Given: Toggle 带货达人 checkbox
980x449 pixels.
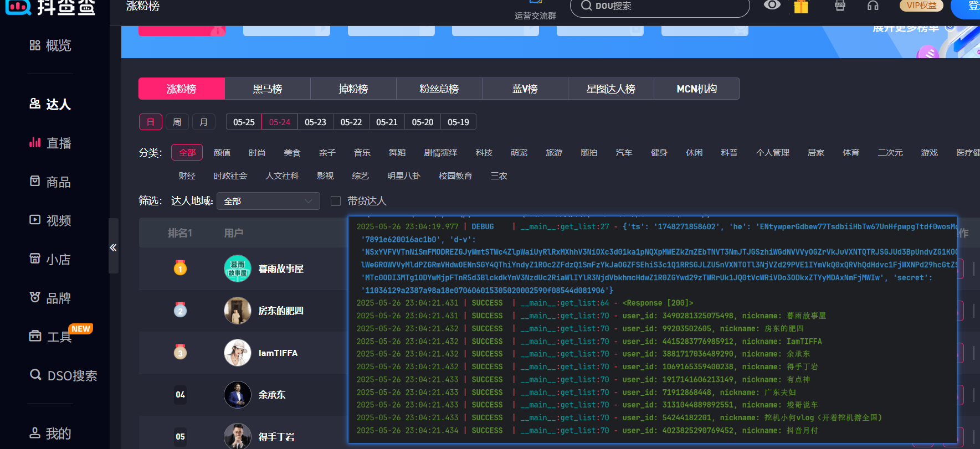Looking at the screenshot, I should [336, 201].
